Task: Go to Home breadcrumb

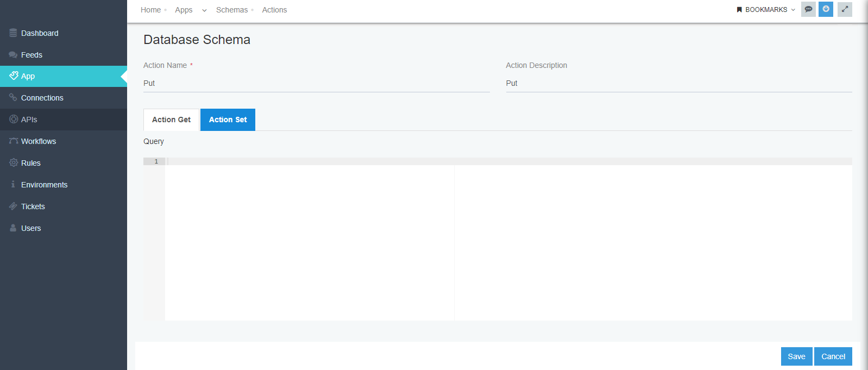Action: click(x=150, y=10)
